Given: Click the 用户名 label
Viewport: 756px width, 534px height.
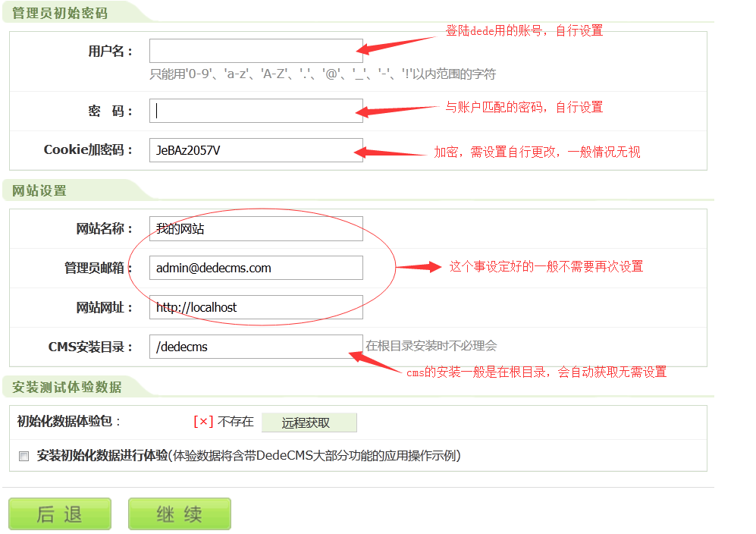Looking at the screenshot, I should tap(110, 51).
